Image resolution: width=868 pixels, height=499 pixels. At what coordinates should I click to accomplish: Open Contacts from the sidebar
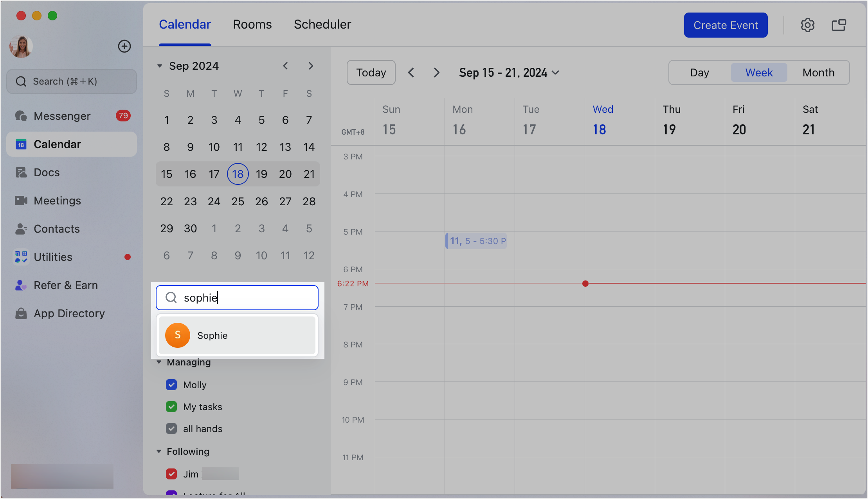coord(57,229)
